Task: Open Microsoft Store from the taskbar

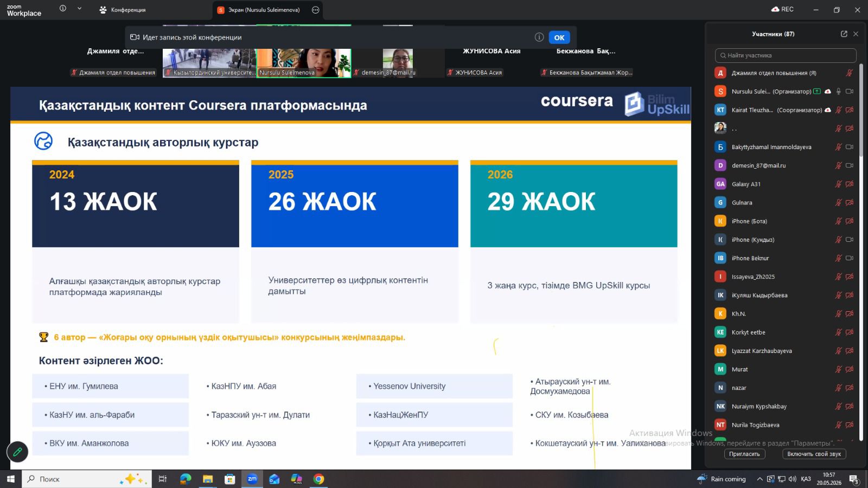Action: pos(230,479)
